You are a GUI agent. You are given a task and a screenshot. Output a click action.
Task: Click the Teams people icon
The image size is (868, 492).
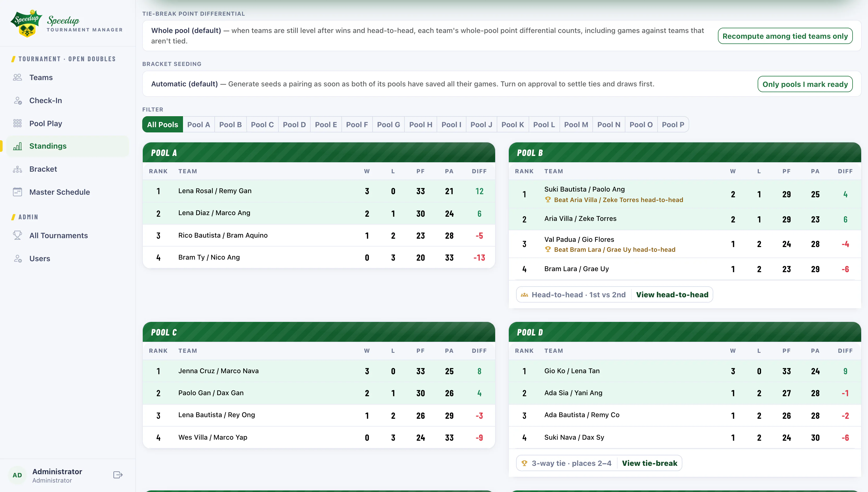pyautogui.click(x=18, y=77)
